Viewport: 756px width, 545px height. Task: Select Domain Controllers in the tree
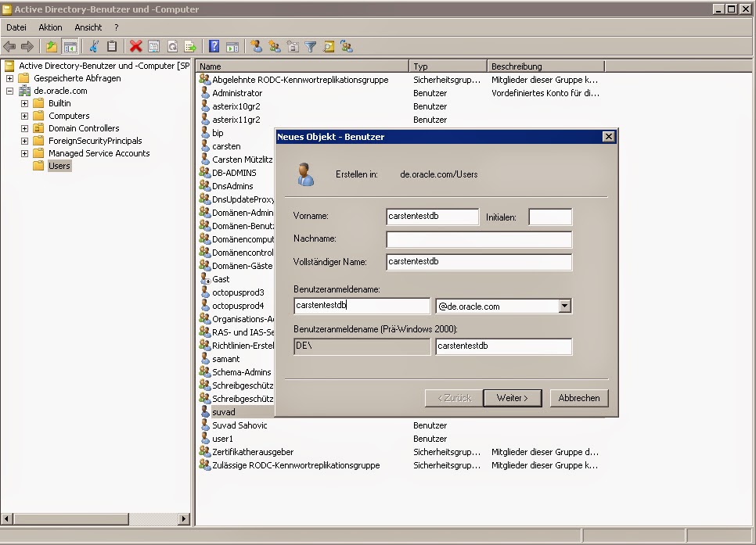point(84,128)
